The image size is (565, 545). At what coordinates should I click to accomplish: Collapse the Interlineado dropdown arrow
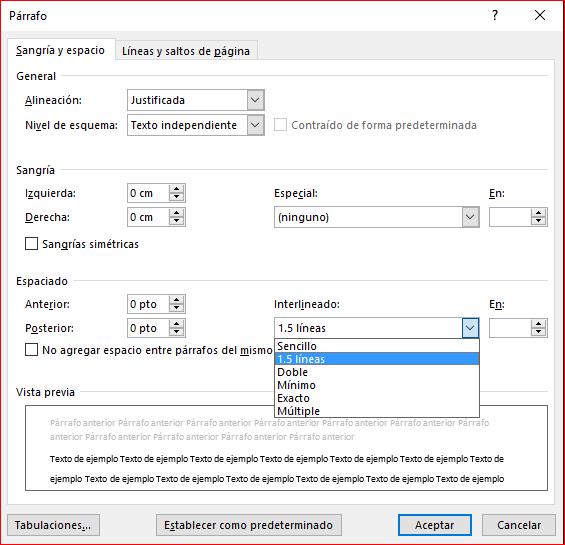click(470, 328)
